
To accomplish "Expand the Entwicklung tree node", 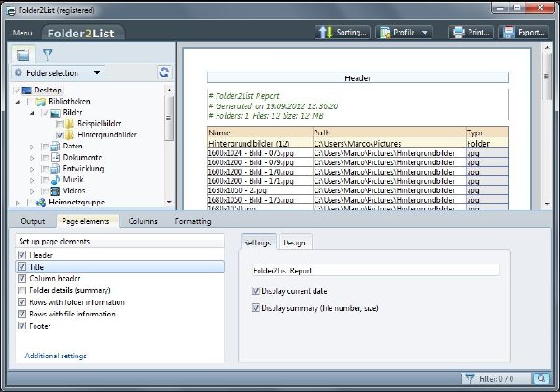I will [32, 169].
